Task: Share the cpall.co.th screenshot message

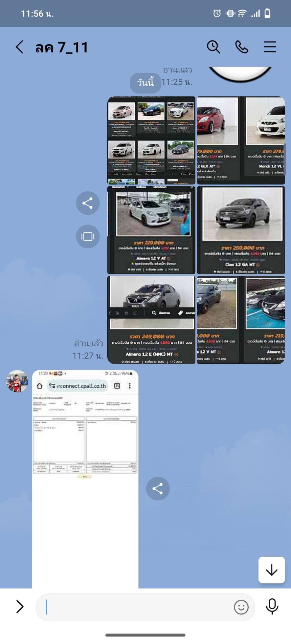Action: 158,489
